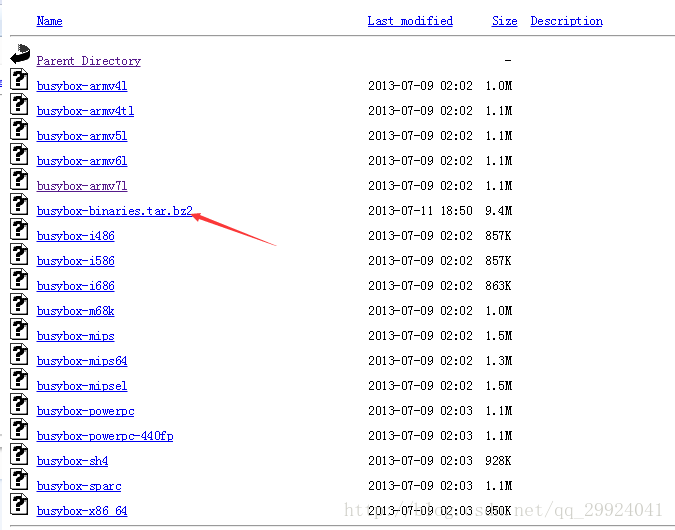
Task: Click the file icon beside busybox-sparc
Action: (x=19, y=479)
